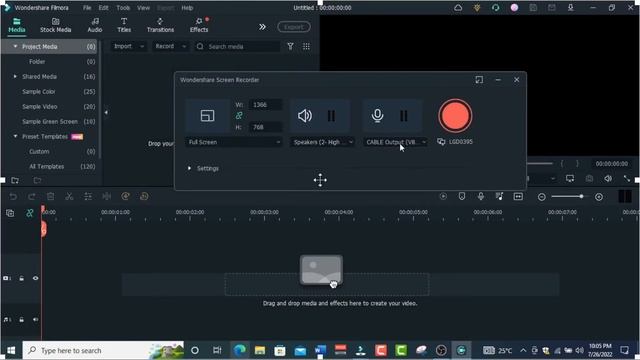The height and width of the screenshot is (360, 640).
Task: Open the Help menu
Action: [x=187, y=8]
